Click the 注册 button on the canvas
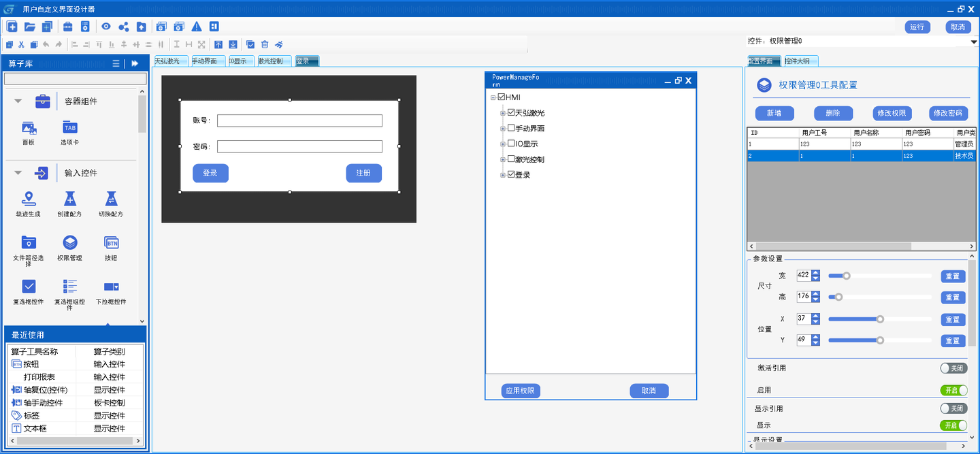 [x=363, y=173]
